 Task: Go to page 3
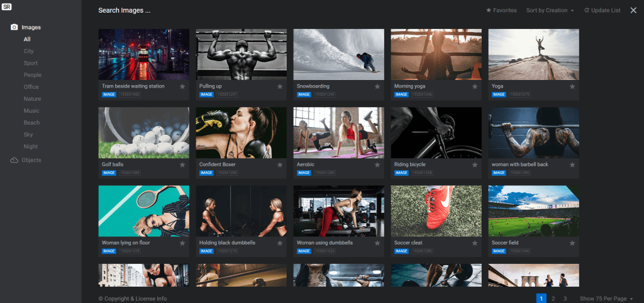(x=565, y=299)
